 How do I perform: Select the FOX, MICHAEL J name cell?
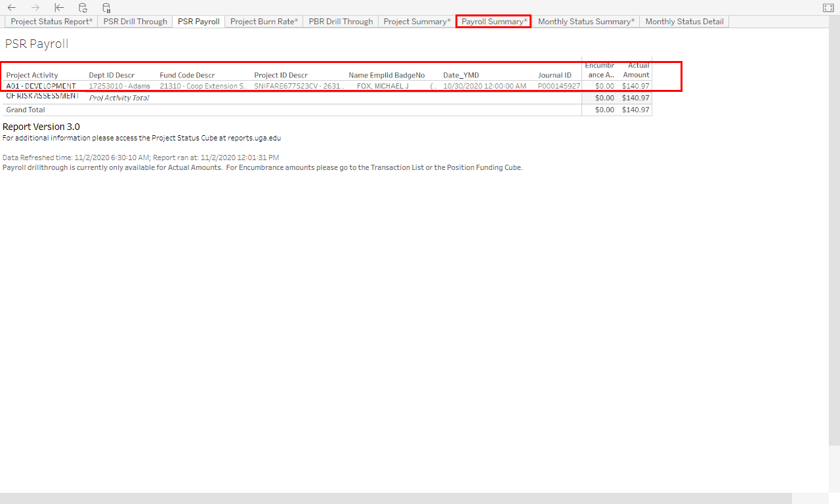[383, 86]
